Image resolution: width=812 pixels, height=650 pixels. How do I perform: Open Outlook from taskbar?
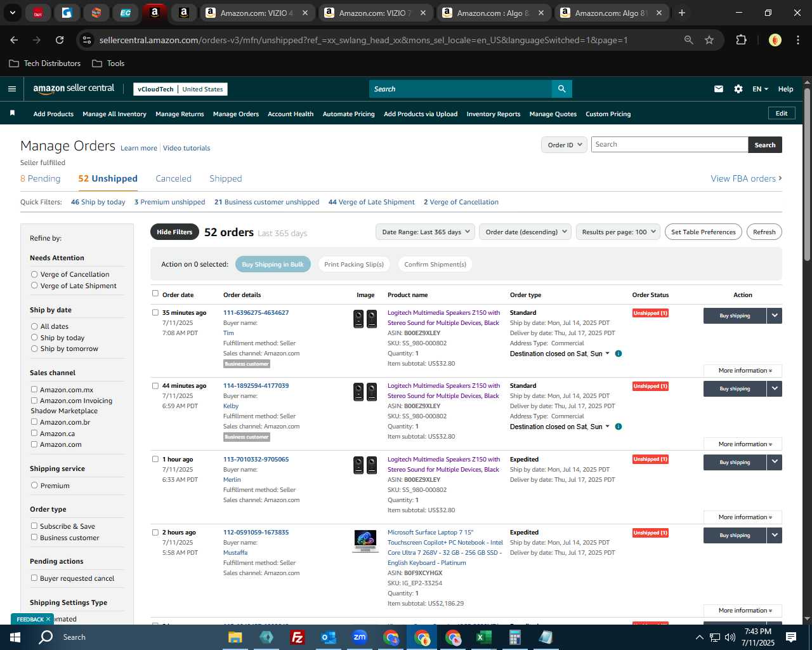[328, 637]
